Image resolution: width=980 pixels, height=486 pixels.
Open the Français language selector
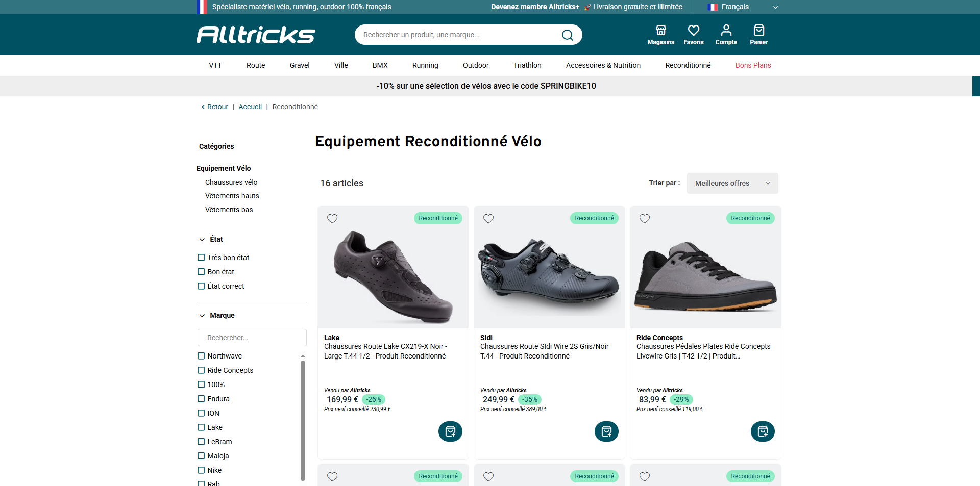[x=743, y=7]
